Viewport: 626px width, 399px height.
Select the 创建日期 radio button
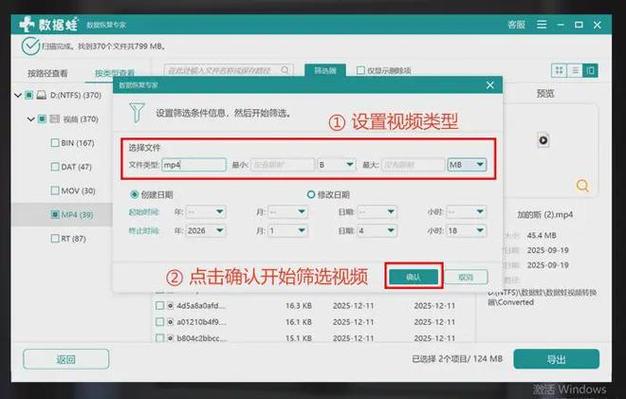[x=134, y=195]
